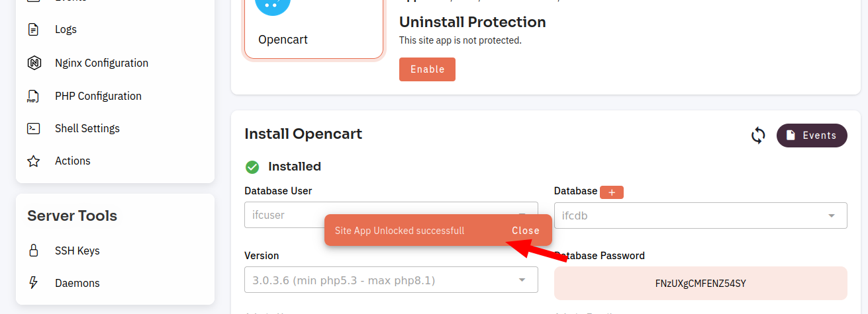
Task: Click the Daemons lightning bolt icon
Action: click(34, 283)
